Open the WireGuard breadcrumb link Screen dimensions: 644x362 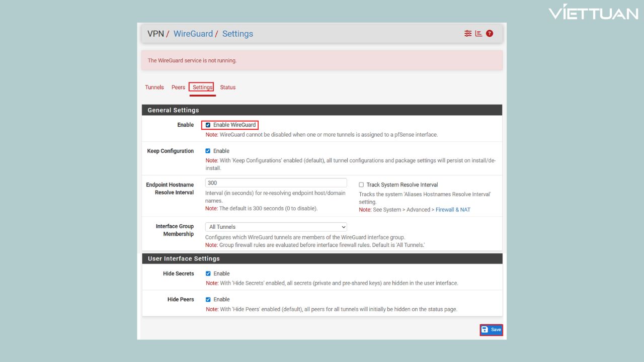[193, 34]
